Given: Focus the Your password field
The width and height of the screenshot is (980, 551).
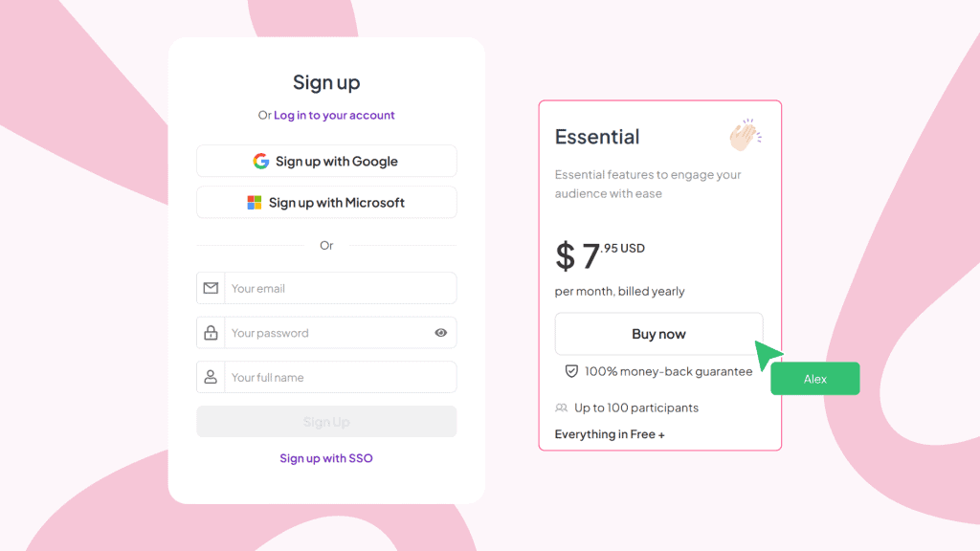Looking at the screenshot, I should (328, 333).
